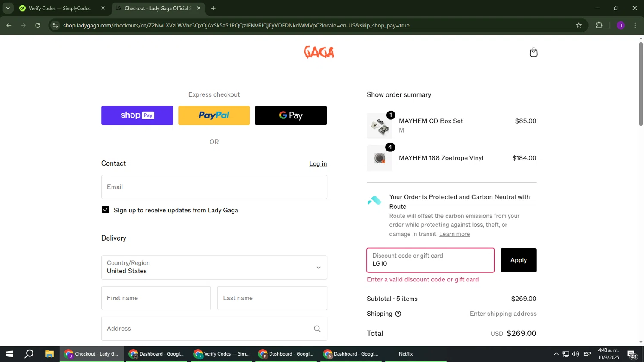Click the Last name field
644x362 pixels.
coord(272,298)
